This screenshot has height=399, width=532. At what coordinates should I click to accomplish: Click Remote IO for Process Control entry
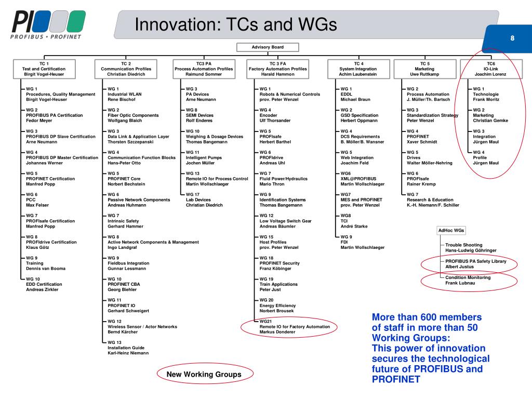217,179
